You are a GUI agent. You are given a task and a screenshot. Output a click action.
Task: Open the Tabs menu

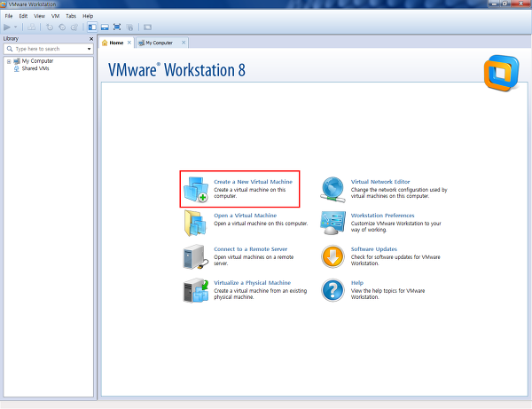[71, 16]
